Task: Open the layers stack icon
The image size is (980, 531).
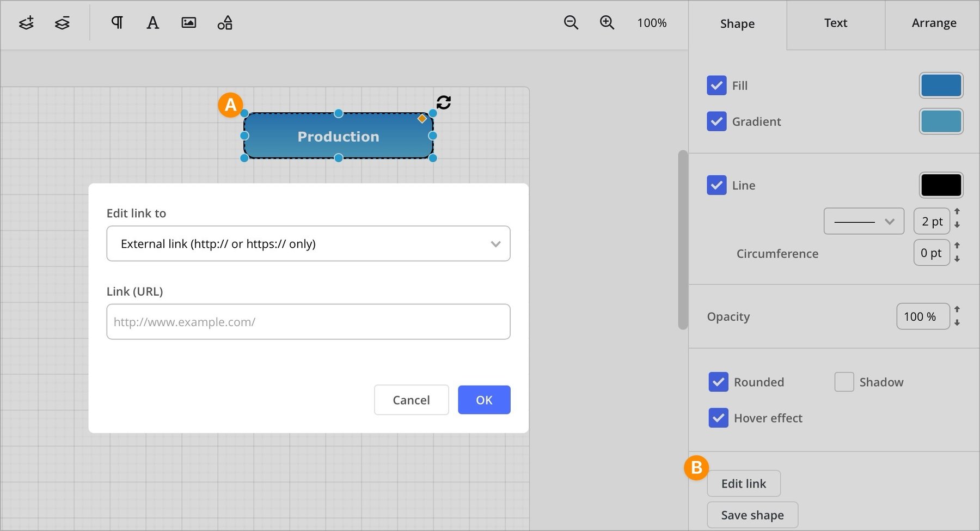Action: pyautogui.click(x=63, y=23)
